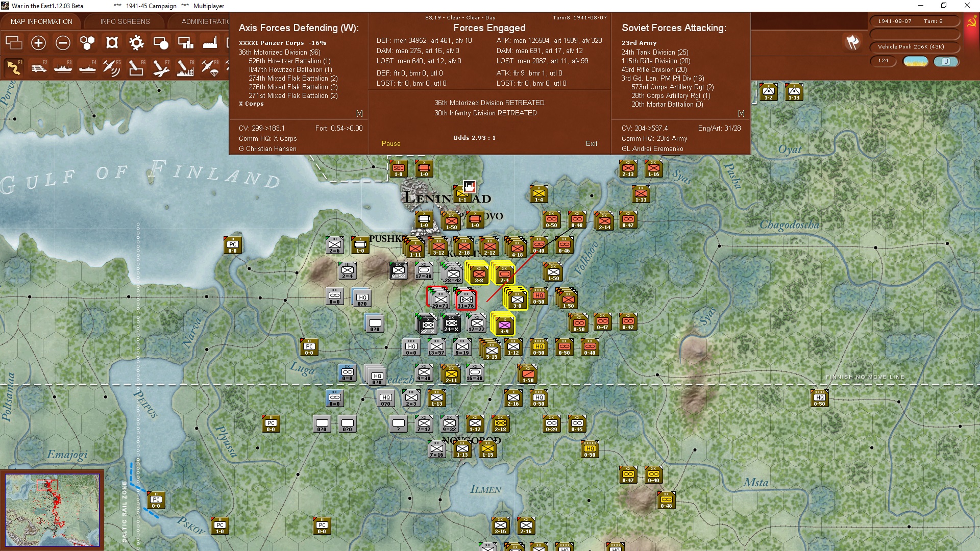Select '24th Tank Division (25)' entry
The image size is (980, 551).
[x=655, y=52]
